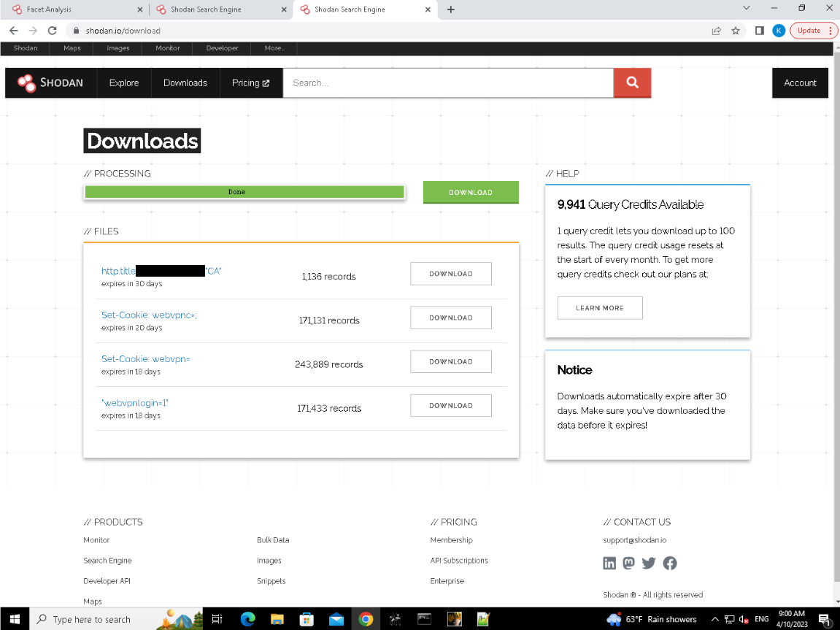The width and height of the screenshot is (840, 630).
Task: Open Downloads in the Shodan navbar
Action: (185, 83)
